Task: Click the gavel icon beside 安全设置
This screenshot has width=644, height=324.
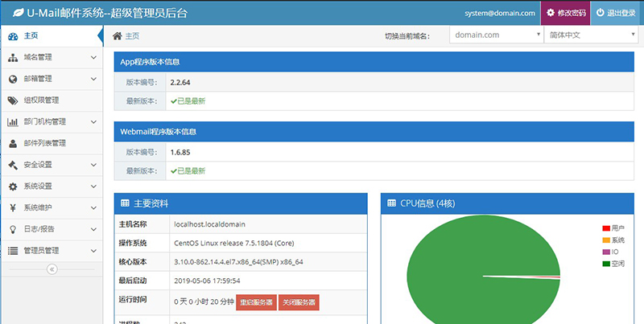Action: click(x=13, y=165)
